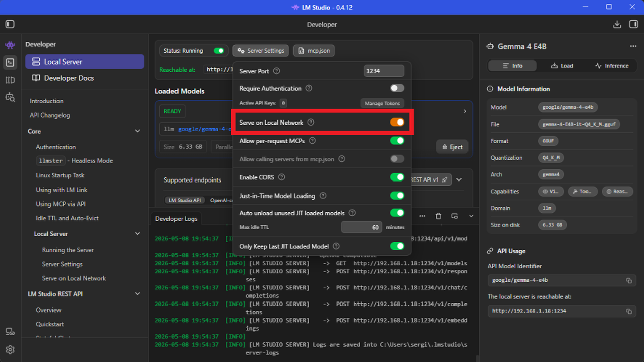Screen dimensions: 644x362
Task: Open Developer Logs more options ellipsis
Action: click(x=422, y=216)
